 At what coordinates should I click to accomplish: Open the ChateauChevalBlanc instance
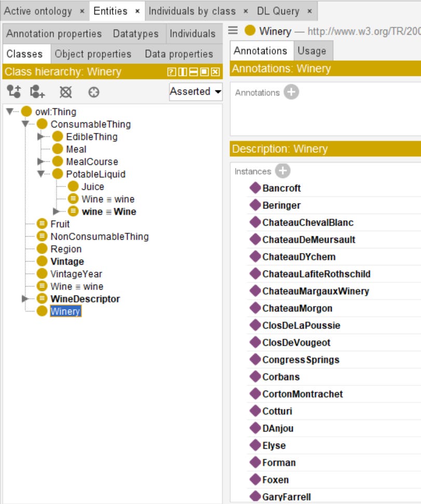click(x=308, y=222)
